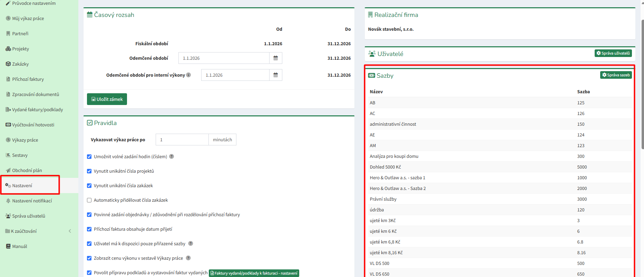The width and height of the screenshot is (644, 277).
Task: Open Můj výkaz práce menu item
Action: point(39,18)
